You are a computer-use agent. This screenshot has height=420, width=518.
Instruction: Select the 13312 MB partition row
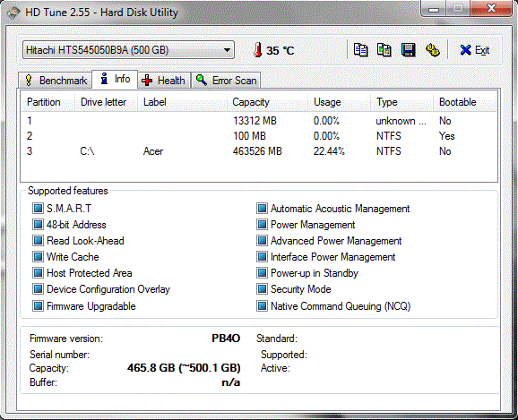259,121
